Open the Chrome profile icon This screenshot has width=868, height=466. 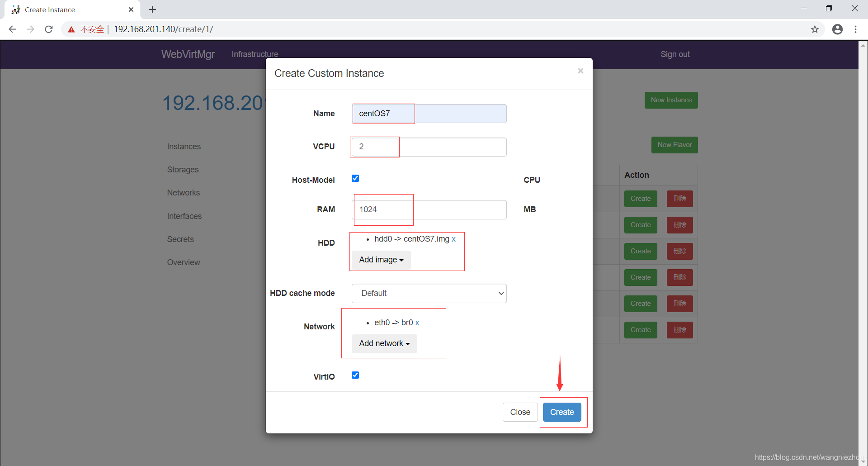pyautogui.click(x=837, y=29)
